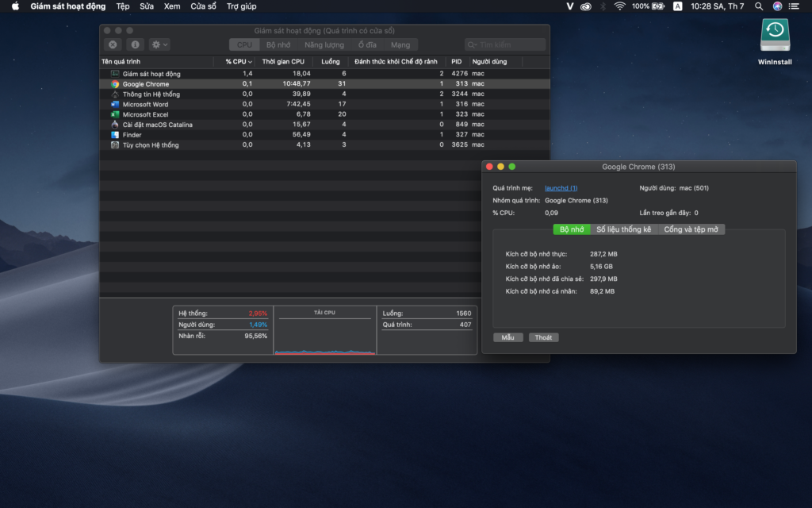The width and height of the screenshot is (812, 508).
Task: Switch to the Năng lượng tab
Action: pyautogui.click(x=324, y=44)
